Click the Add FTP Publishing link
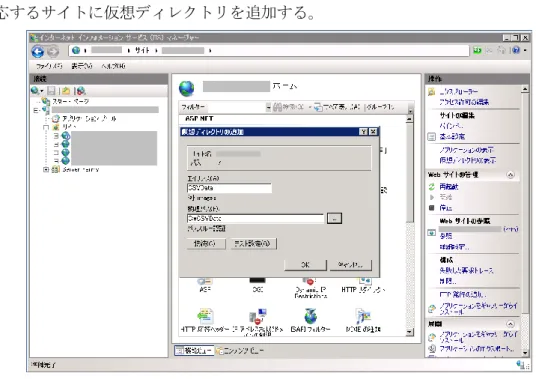The width and height of the screenshot is (536, 379). tap(463, 294)
